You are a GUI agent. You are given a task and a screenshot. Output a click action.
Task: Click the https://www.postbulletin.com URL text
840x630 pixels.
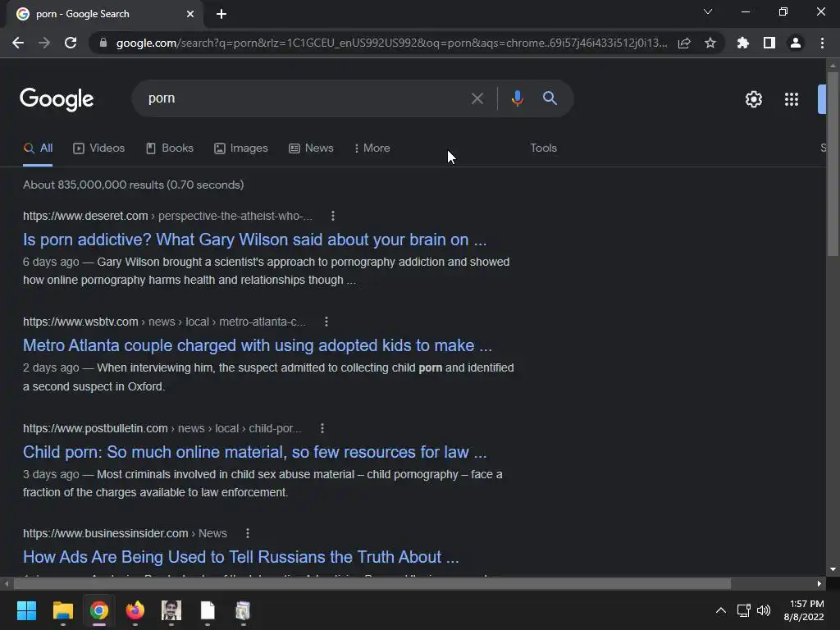(95, 428)
